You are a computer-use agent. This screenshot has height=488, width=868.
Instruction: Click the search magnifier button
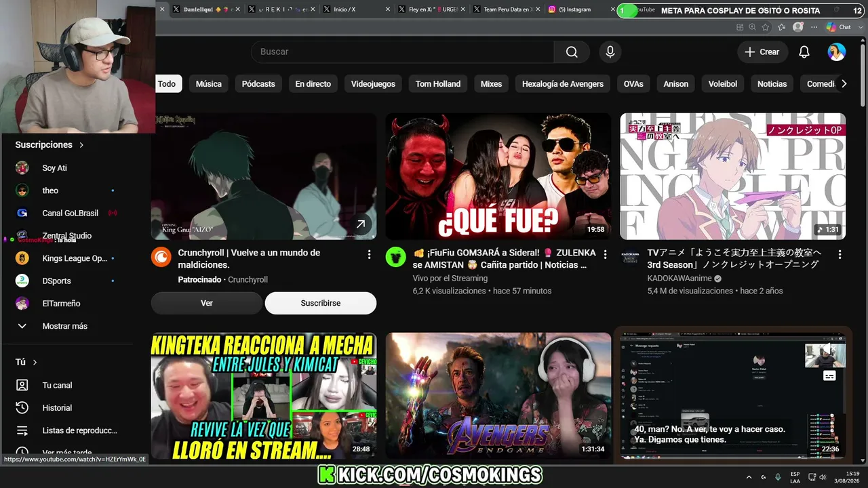[x=572, y=52]
